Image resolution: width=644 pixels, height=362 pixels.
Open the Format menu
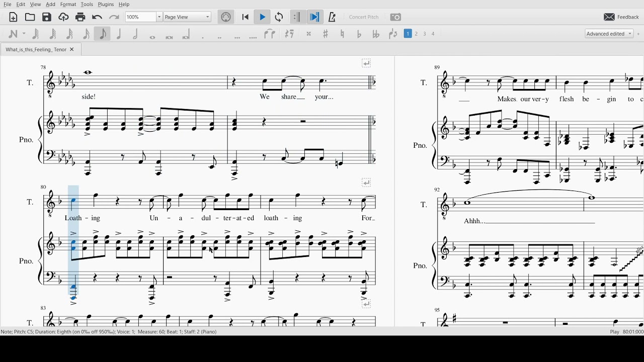tap(68, 5)
